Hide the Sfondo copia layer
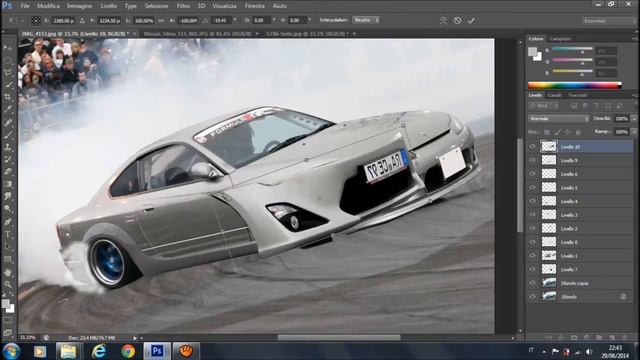 click(x=532, y=283)
